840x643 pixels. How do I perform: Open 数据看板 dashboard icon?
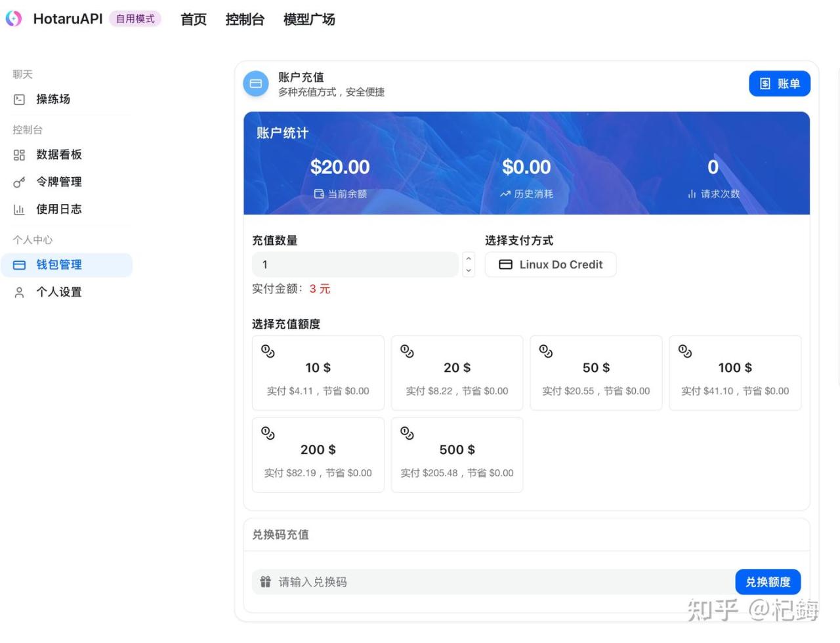(x=19, y=155)
